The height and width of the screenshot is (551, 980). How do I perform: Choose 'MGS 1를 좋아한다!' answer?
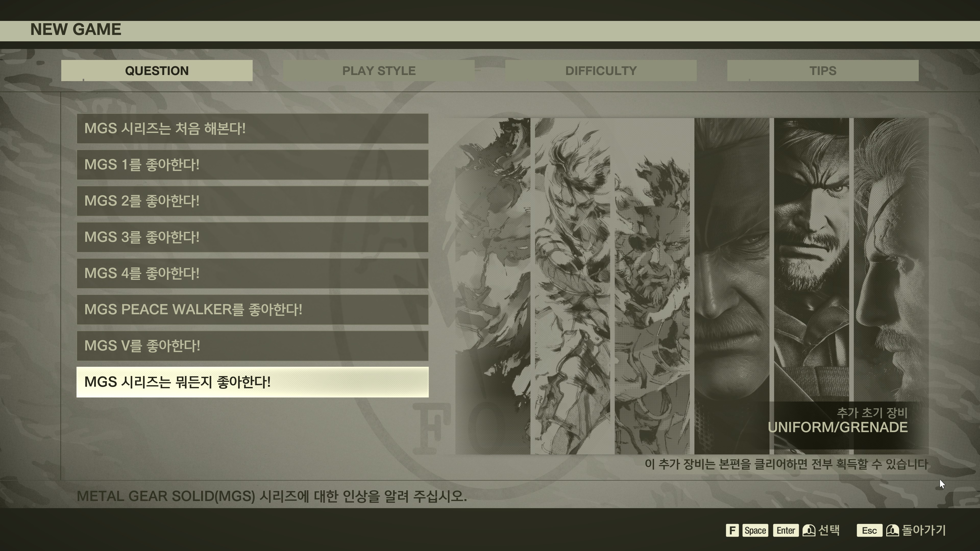coord(253,165)
